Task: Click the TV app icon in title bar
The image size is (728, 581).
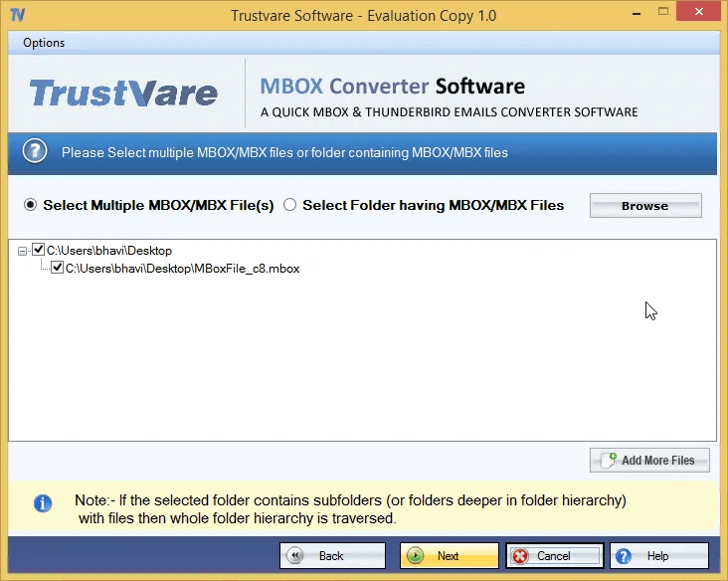Action: 18,15
